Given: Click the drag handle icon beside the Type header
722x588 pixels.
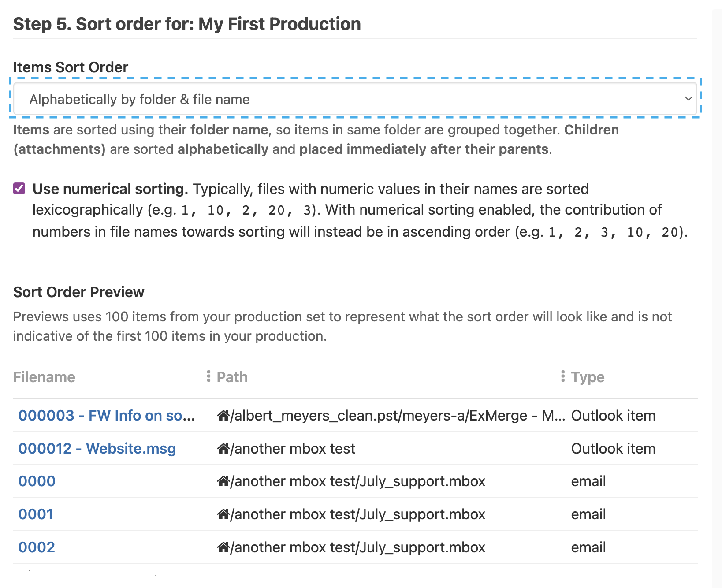Looking at the screenshot, I should (562, 376).
